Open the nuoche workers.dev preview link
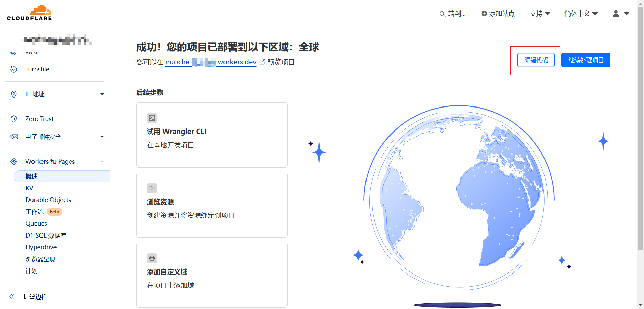 click(211, 62)
